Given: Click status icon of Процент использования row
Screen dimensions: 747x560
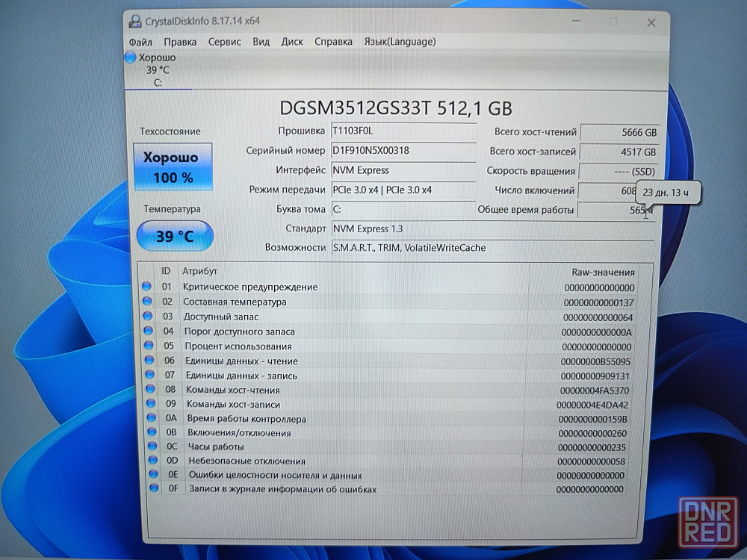Looking at the screenshot, I should coord(149,346).
